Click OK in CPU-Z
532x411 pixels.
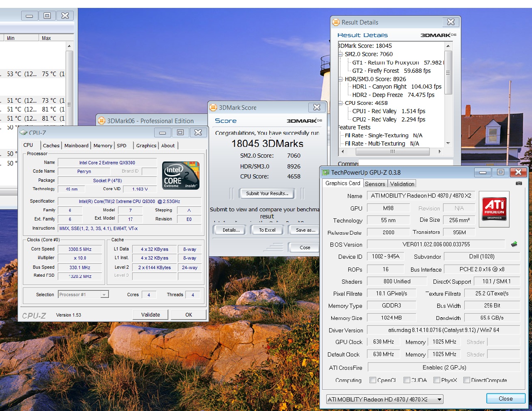pos(189,314)
